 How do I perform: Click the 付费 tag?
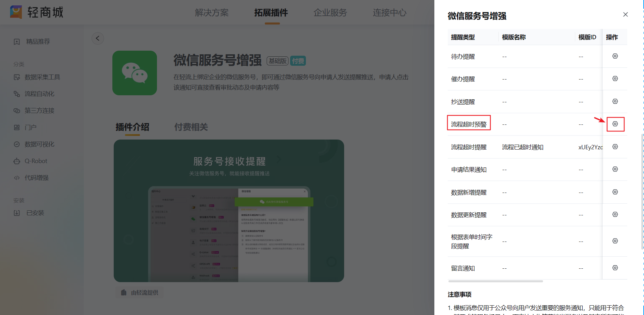point(298,61)
